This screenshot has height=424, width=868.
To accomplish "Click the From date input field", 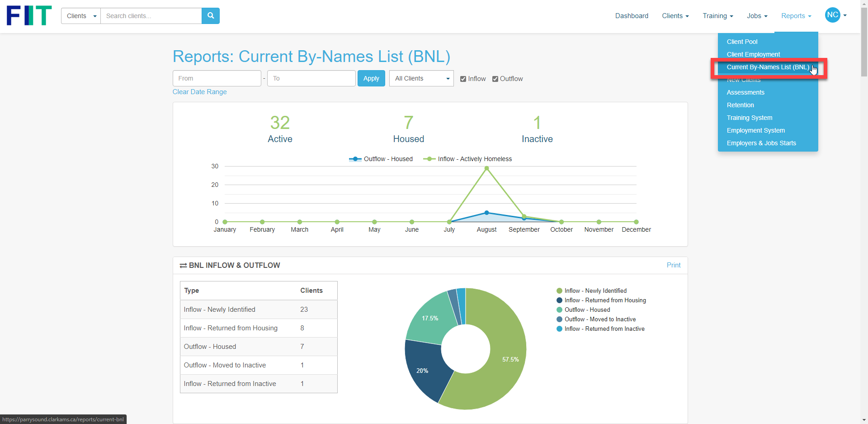I will [217, 78].
